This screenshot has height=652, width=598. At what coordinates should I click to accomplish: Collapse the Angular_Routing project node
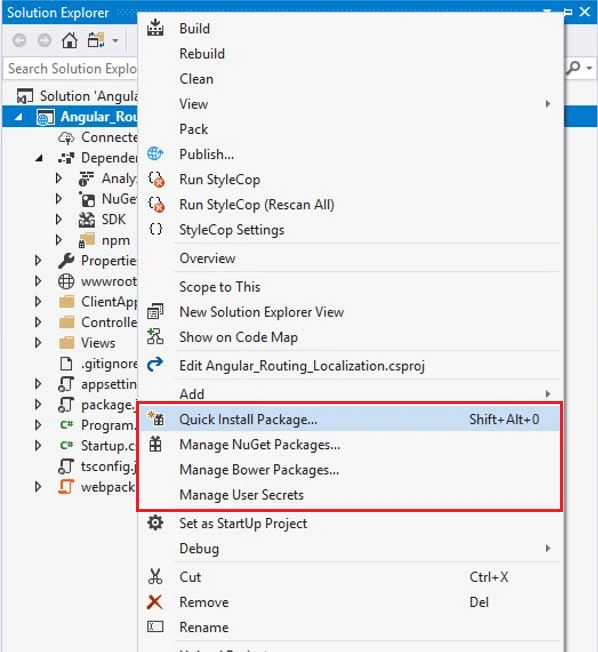click(x=18, y=117)
